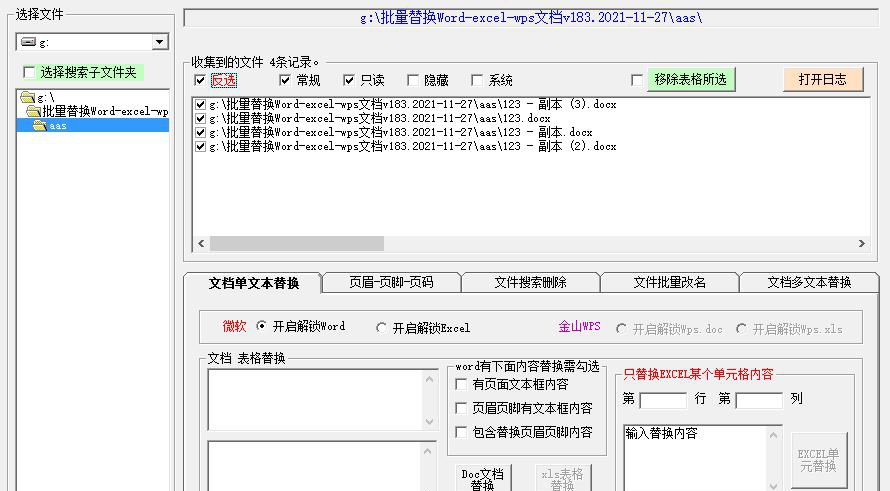Click down arrow of upper text box scrollbar
This screenshot has height=491, width=890.
coord(429,421)
